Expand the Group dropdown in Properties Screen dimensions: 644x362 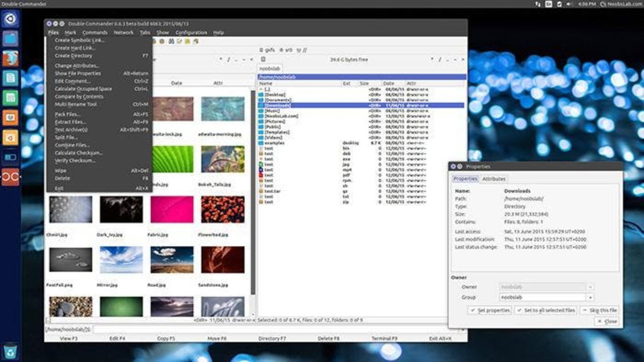[x=590, y=297]
